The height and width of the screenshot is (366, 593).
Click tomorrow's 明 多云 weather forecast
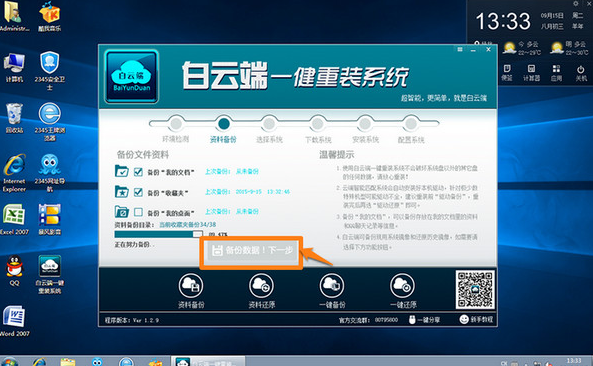coord(570,48)
